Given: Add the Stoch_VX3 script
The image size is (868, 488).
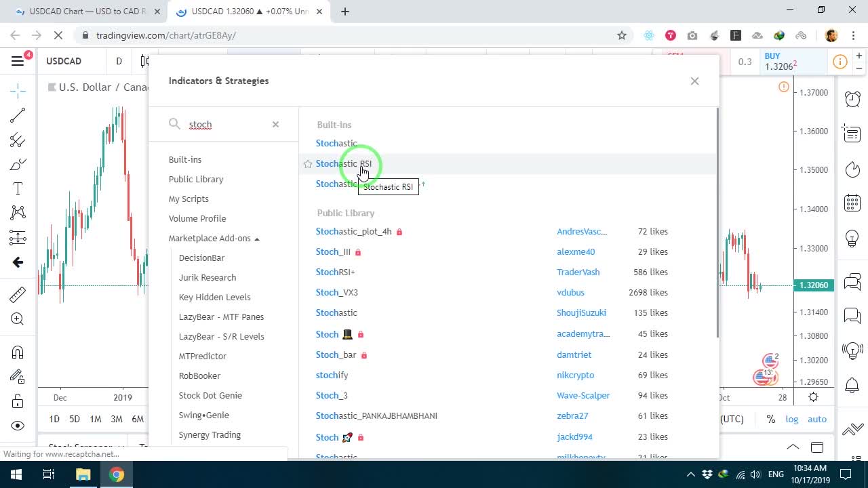Looking at the screenshot, I should (337, 292).
